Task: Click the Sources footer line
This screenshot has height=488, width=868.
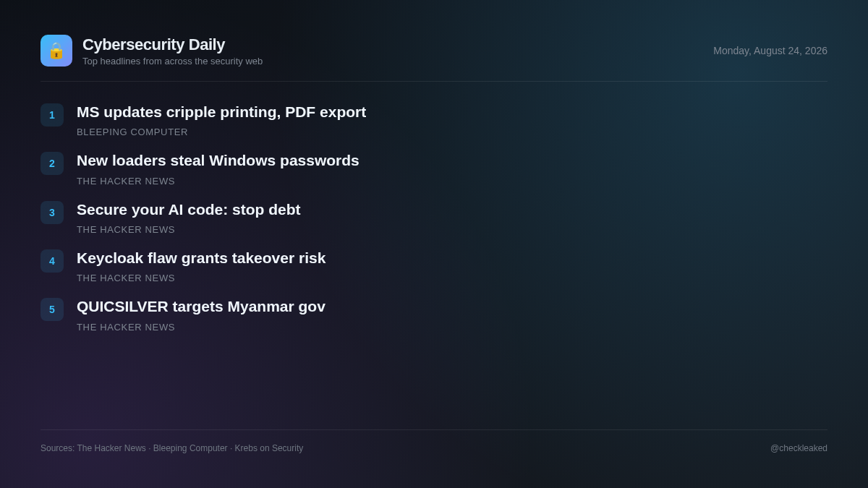Action: [x=172, y=448]
